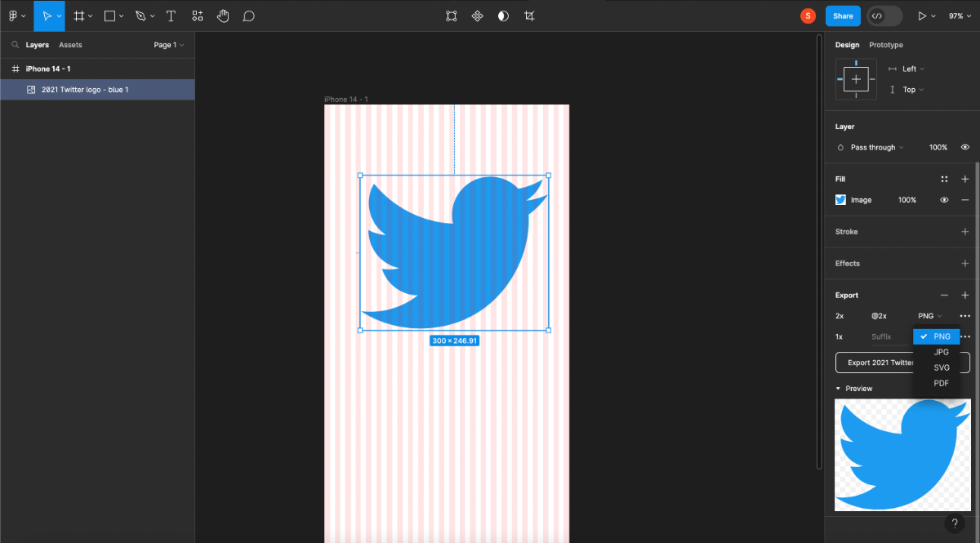Select the iPhone 14 - 1 frame layer
Viewport: 980px width, 543px height.
pos(97,69)
